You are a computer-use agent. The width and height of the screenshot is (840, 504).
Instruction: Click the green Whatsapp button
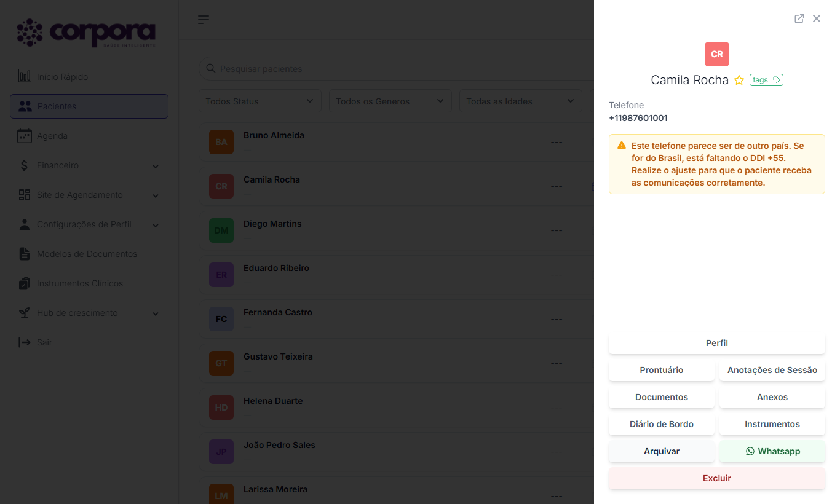click(772, 451)
